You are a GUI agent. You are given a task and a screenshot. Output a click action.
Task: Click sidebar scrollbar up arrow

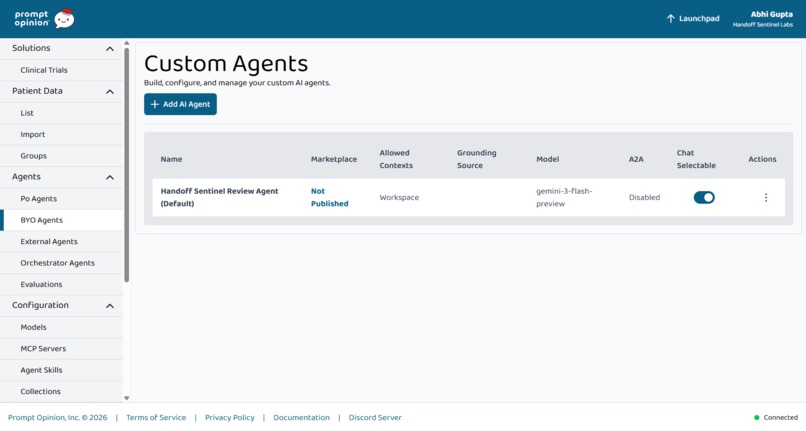(126, 43)
